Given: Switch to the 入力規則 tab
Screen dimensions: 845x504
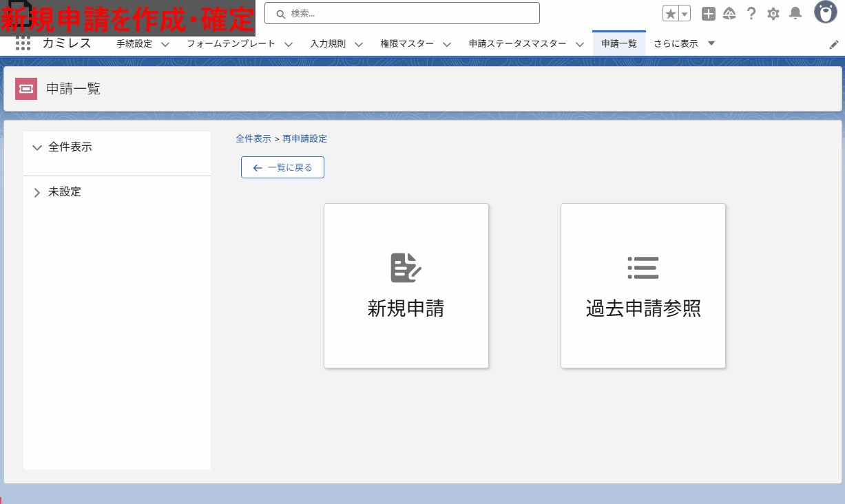Looking at the screenshot, I should tap(328, 43).
